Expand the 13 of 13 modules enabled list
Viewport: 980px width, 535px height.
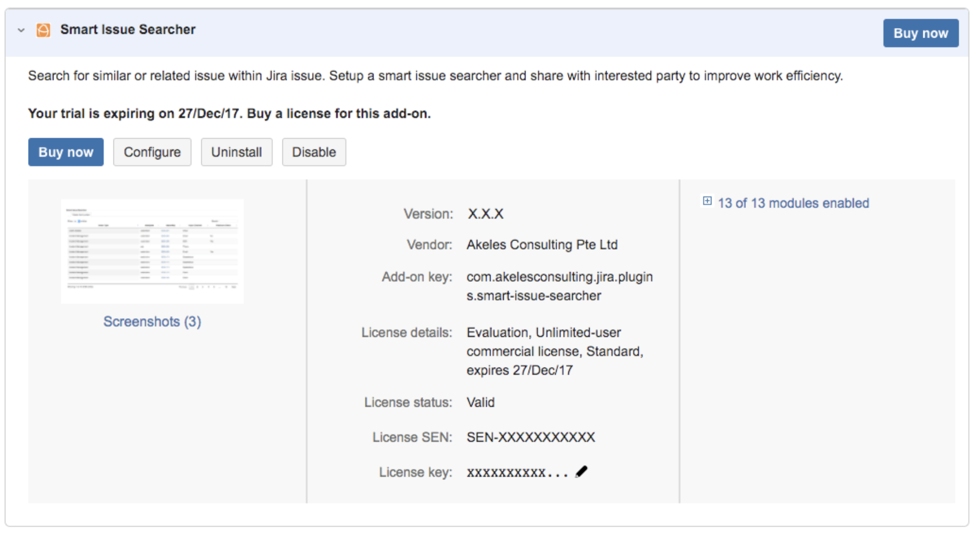click(793, 202)
